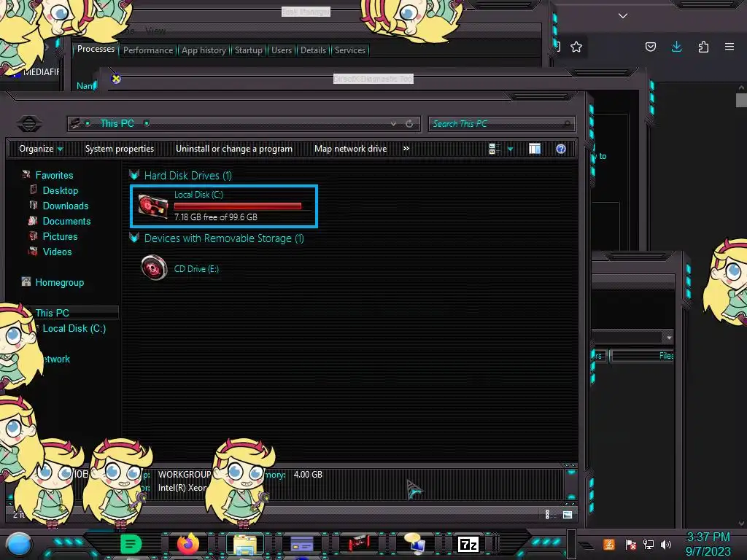Click the change view icon
Viewport: 747px width, 560px height.
tap(494, 149)
